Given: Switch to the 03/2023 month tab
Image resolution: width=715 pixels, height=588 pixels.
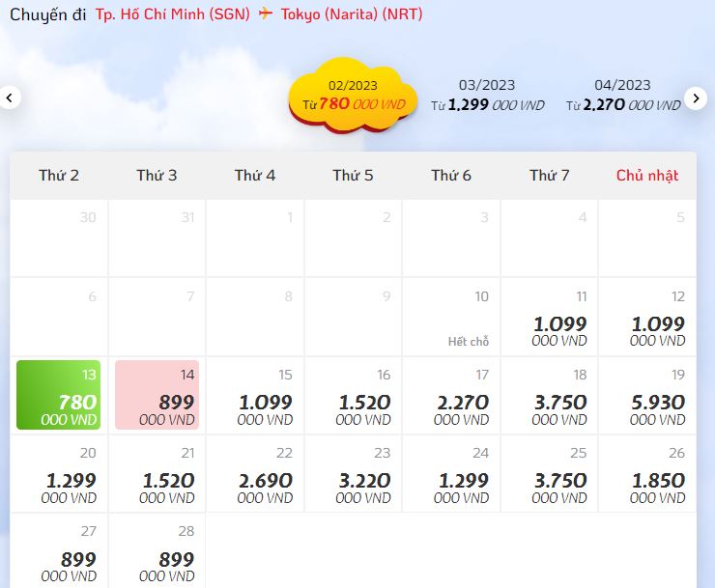Looking at the screenshot, I should click(x=488, y=96).
